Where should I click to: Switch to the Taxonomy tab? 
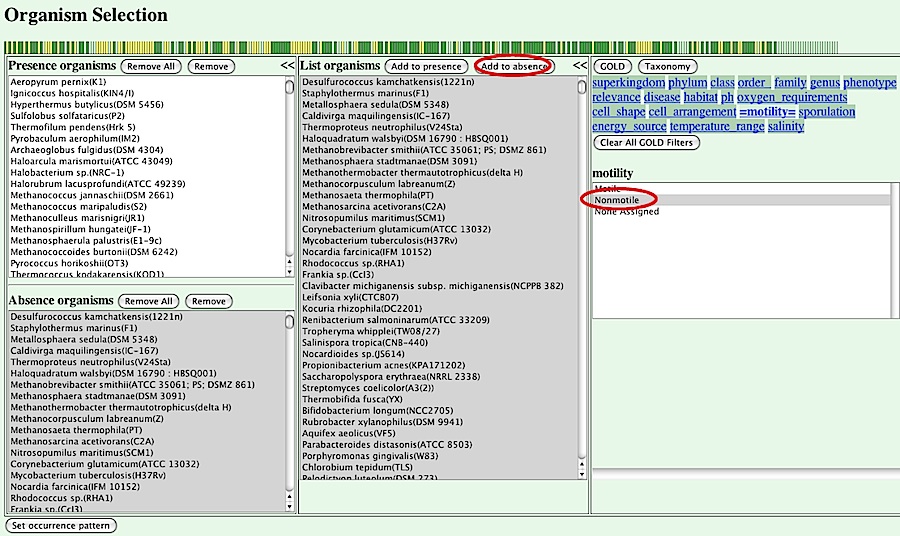(667, 66)
